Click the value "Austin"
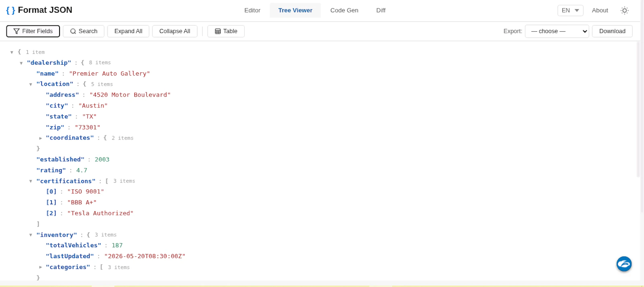The image size is (644, 287). [93, 106]
